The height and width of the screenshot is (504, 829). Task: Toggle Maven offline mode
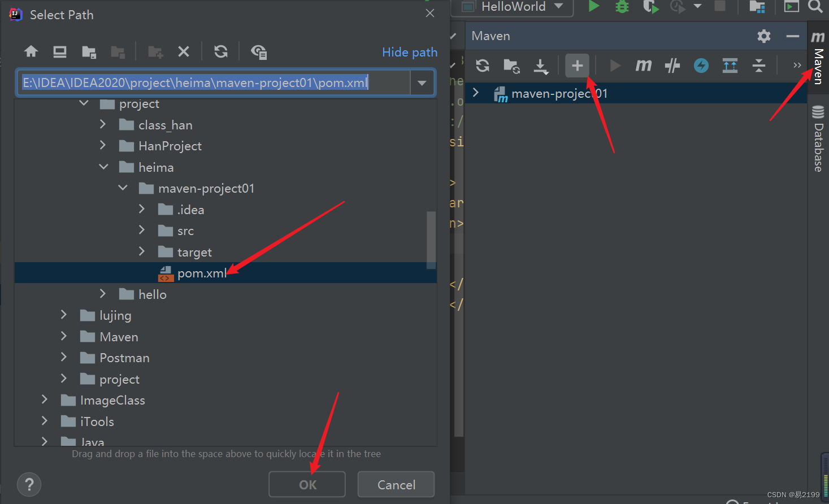[672, 66]
